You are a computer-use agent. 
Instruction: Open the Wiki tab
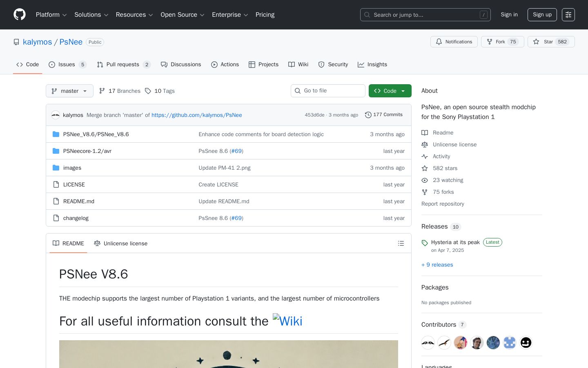(298, 65)
